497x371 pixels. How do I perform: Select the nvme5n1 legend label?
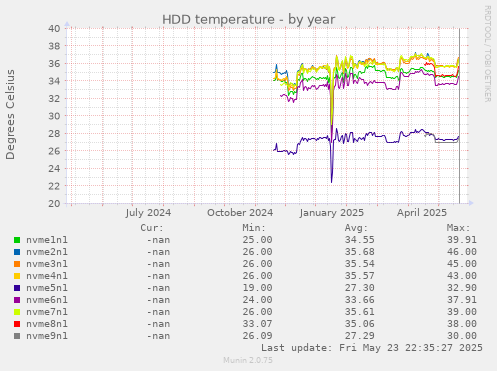click(x=47, y=288)
